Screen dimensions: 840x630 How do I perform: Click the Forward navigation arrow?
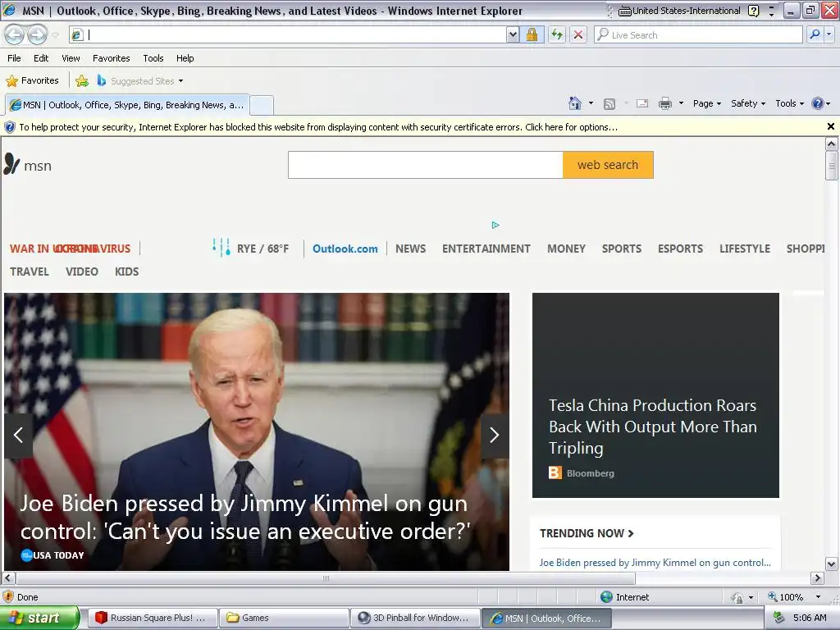point(37,34)
